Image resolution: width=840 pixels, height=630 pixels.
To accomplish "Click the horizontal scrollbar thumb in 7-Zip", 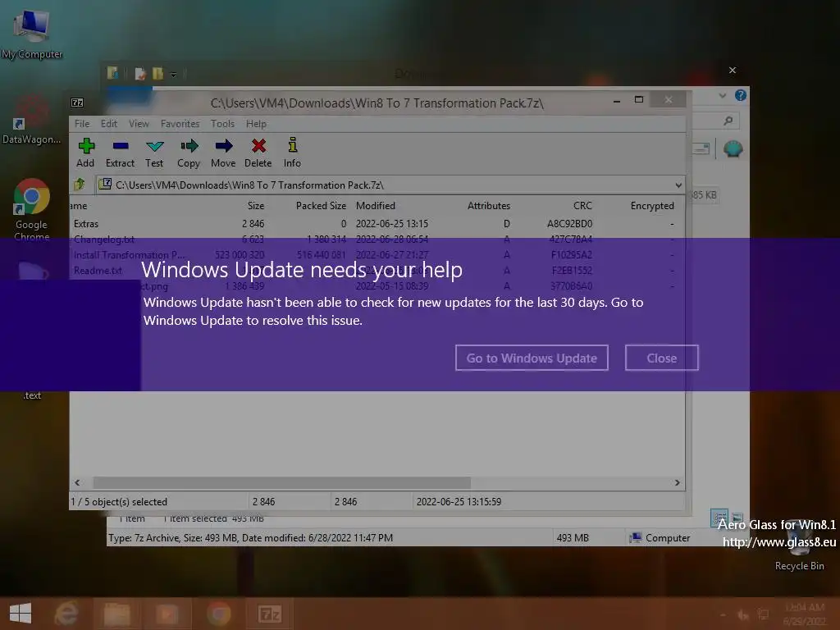I will [282, 482].
